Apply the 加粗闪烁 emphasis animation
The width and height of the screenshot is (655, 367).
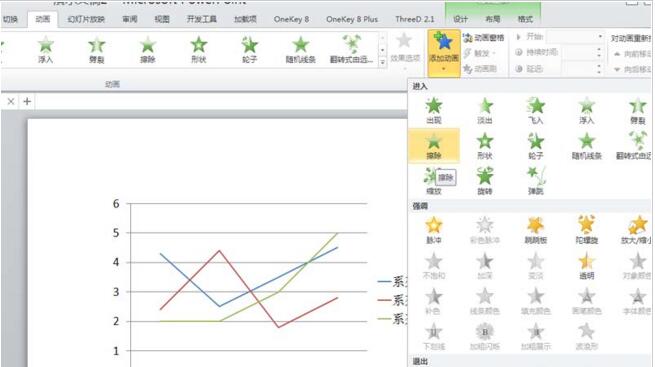coord(485,337)
